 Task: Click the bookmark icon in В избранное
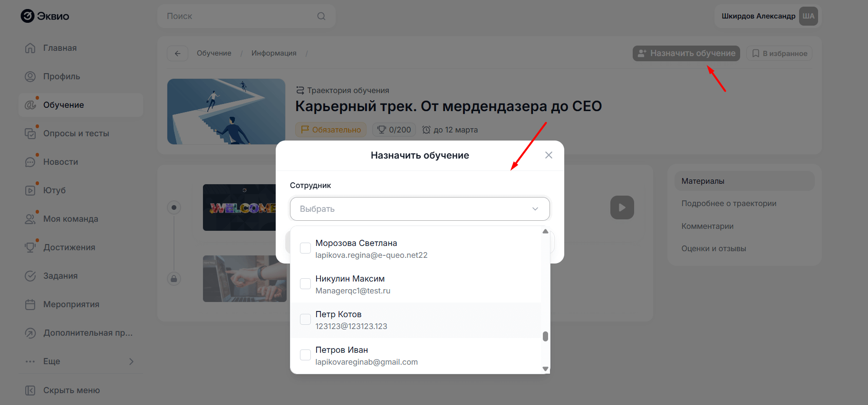click(755, 53)
